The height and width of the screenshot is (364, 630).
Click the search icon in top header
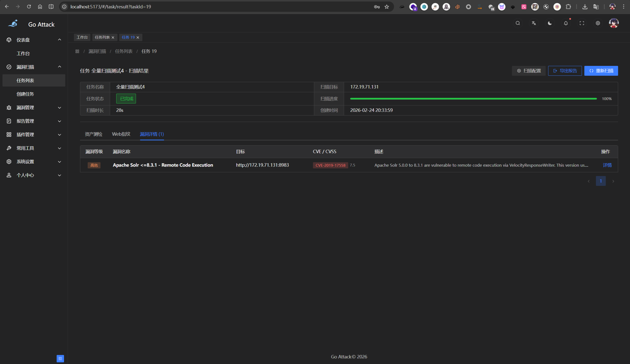(x=518, y=23)
